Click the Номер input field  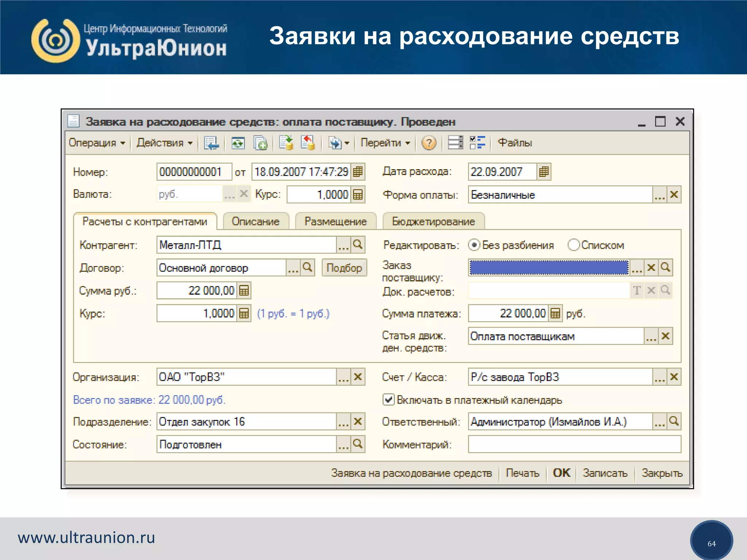194,172
